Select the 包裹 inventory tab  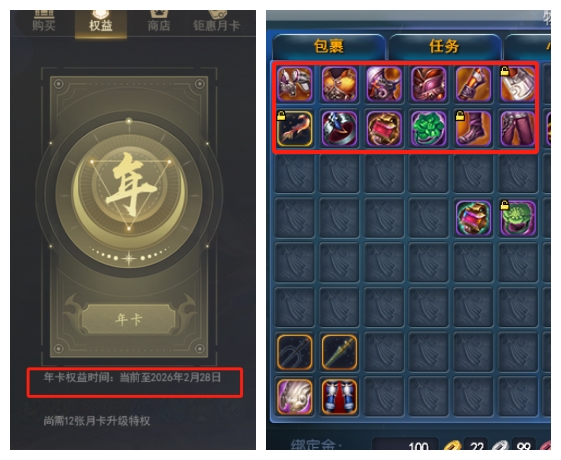tap(328, 47)
